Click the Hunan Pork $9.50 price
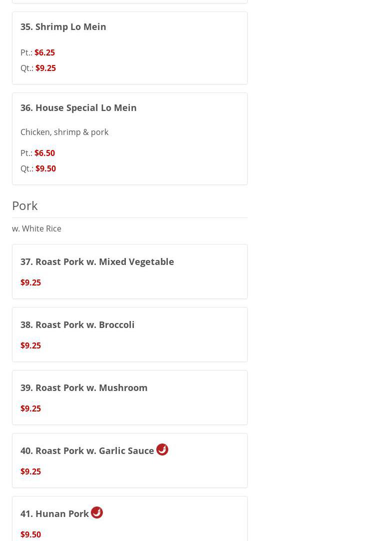Viewport: 392px width, 541px height. tap(30, 534)
